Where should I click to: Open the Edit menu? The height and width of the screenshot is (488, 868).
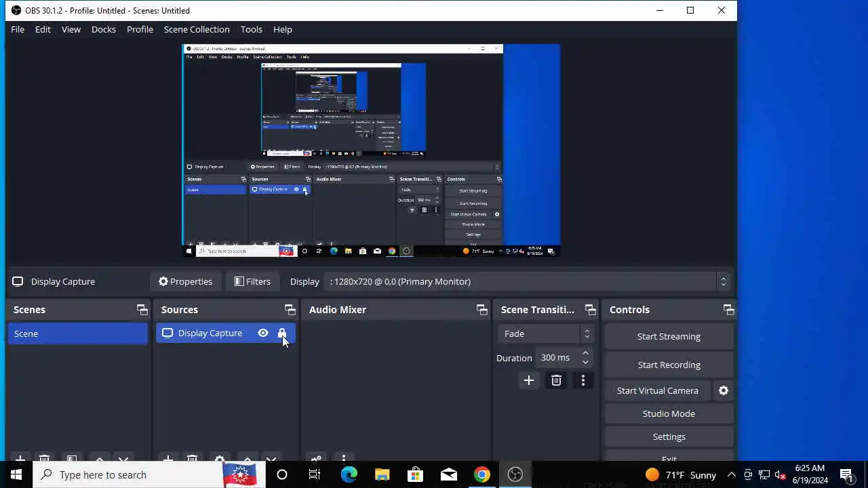click(43, 29)
